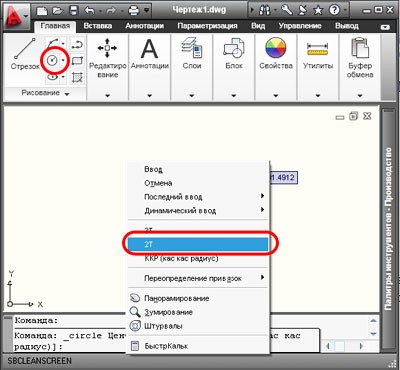Open the satellite Communication Center icon

coord(303,10)
